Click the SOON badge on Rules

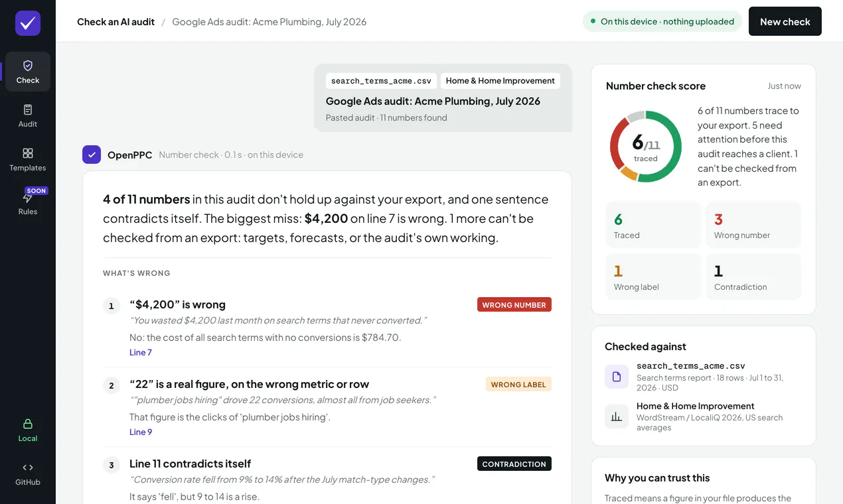click(37, 191)
